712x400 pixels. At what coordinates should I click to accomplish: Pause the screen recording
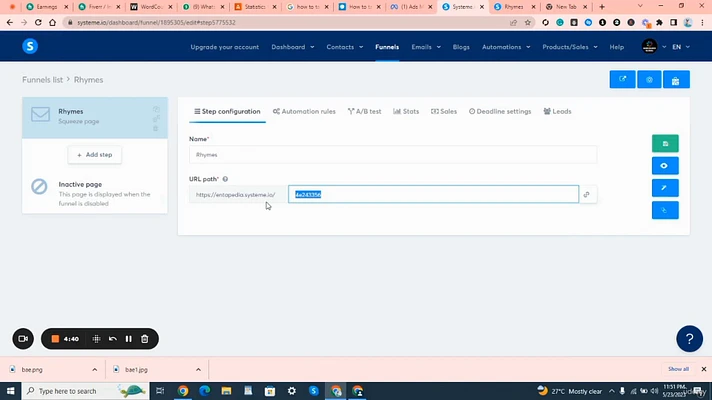point(129,339)
